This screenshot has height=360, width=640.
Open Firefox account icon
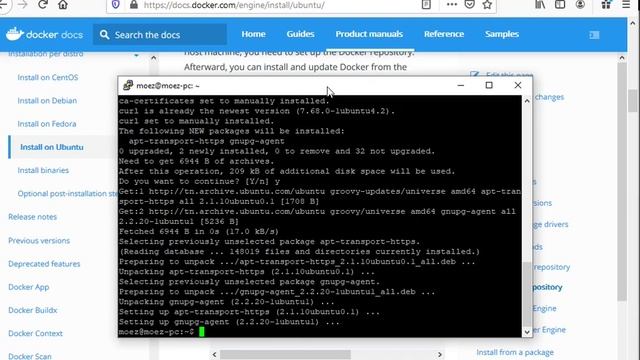[580, 5]
